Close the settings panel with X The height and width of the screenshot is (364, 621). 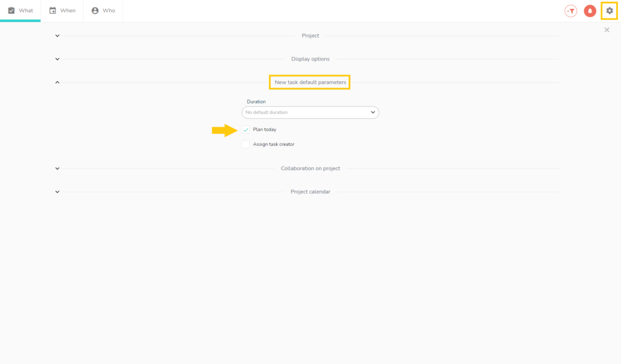pyautogui.click(x=607, y=30)
